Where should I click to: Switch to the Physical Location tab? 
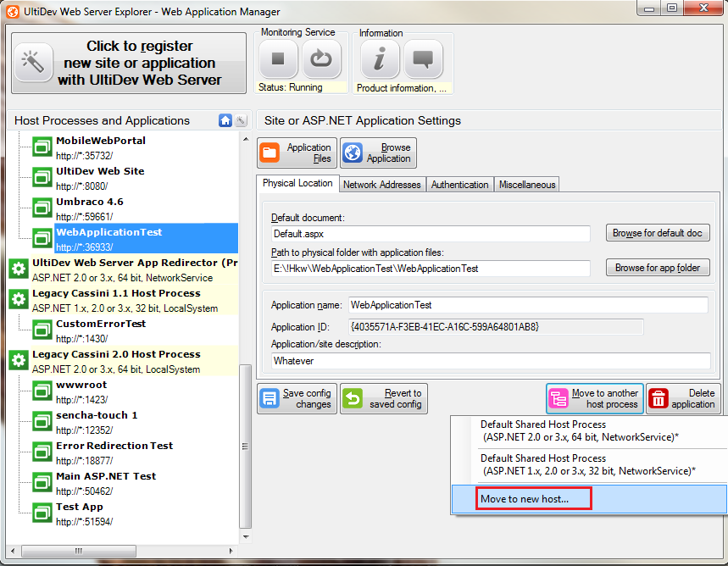297,183
